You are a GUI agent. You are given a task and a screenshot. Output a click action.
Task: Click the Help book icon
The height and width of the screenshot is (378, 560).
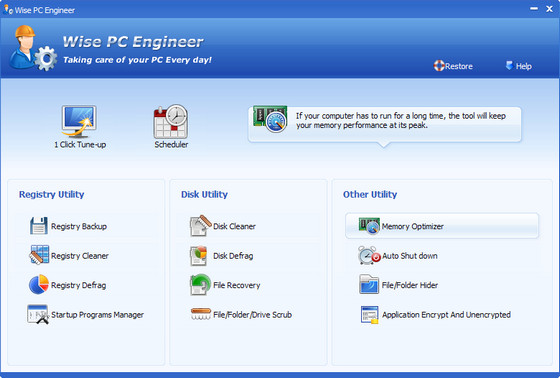click(509, 65)
